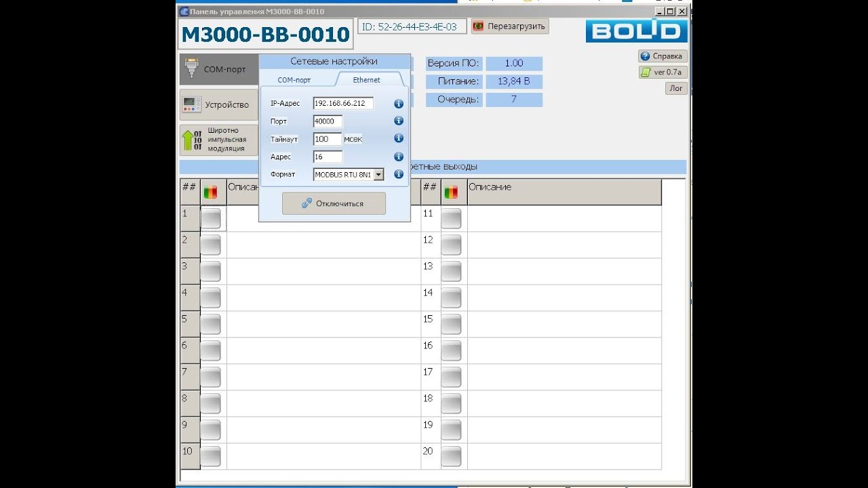Click the Очередь: label
The image size is (868, 488).
pyautogui.click(x=454, y=100)
